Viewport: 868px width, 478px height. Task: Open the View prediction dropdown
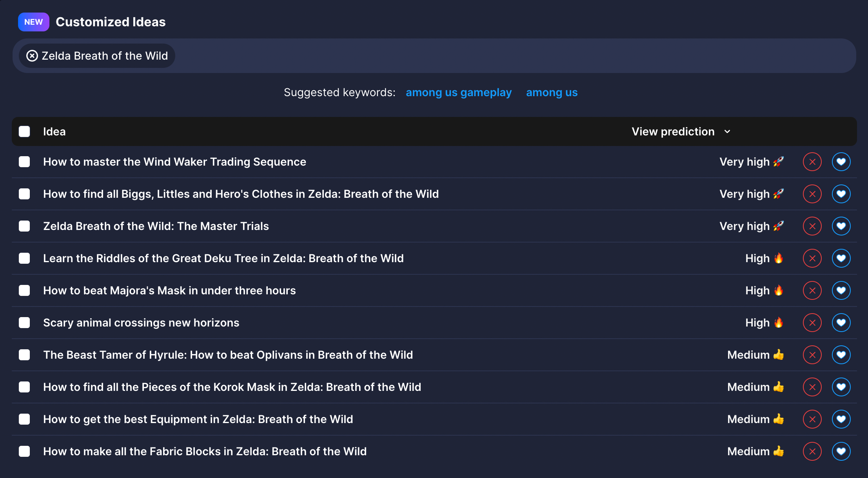681,131
